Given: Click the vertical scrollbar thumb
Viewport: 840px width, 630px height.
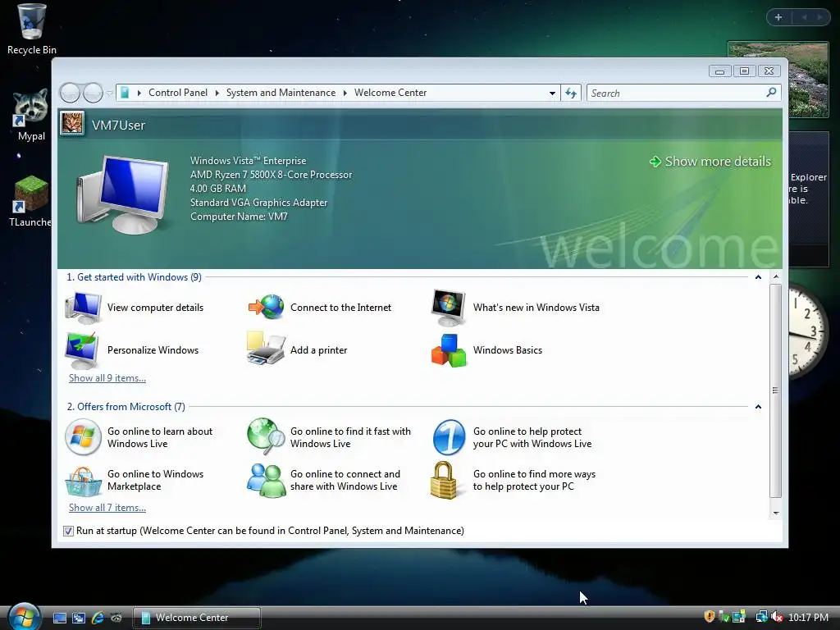Looking at the screenshot, I should [x=776, y=390].
